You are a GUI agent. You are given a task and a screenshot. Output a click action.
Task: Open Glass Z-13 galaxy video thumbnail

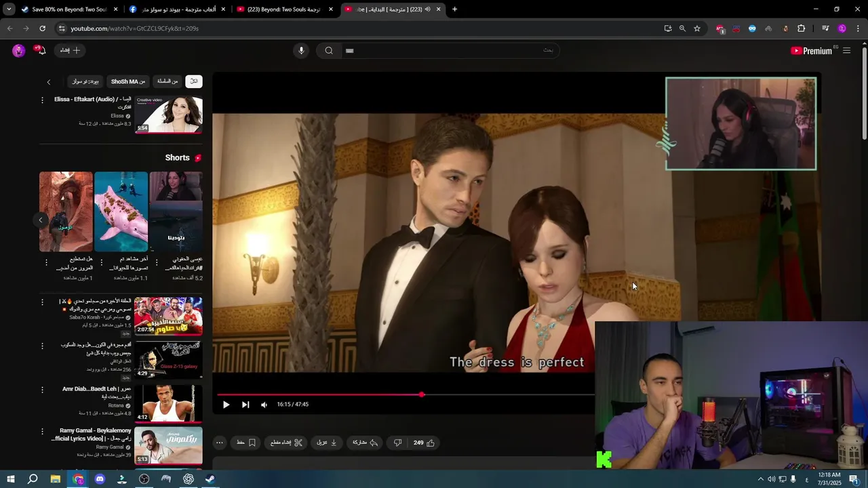click(168, 359)
